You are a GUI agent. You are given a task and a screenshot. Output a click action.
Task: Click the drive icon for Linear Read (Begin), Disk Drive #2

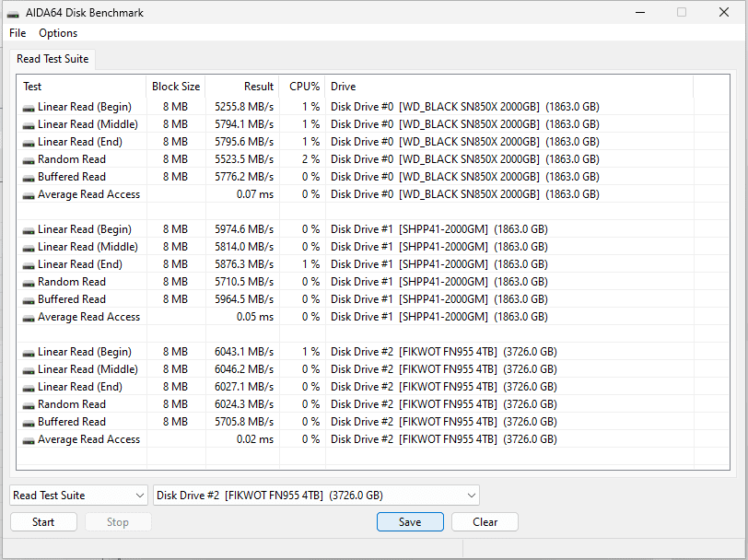29,353
